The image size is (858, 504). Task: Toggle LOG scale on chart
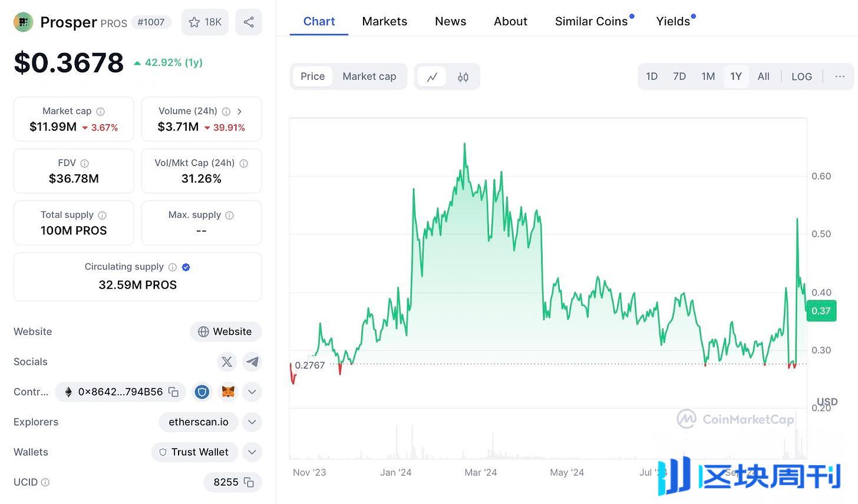coord(801,77)
